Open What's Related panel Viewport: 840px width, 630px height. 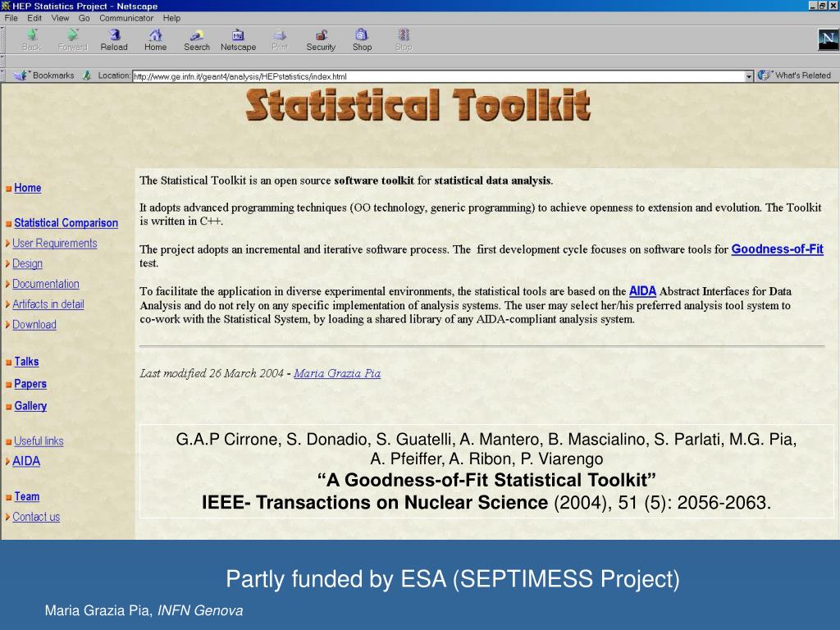coord(794,75)
